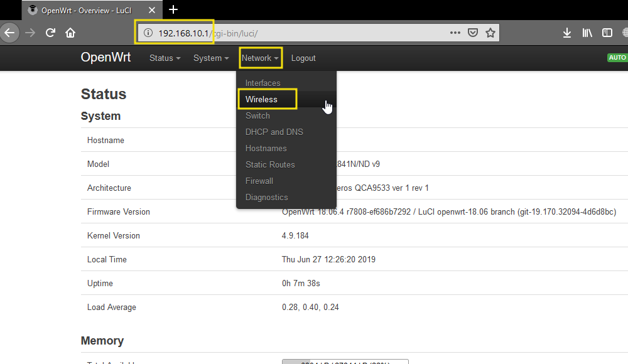
Task: Bookmark this page with the star icon
Action: coord(490,33)
